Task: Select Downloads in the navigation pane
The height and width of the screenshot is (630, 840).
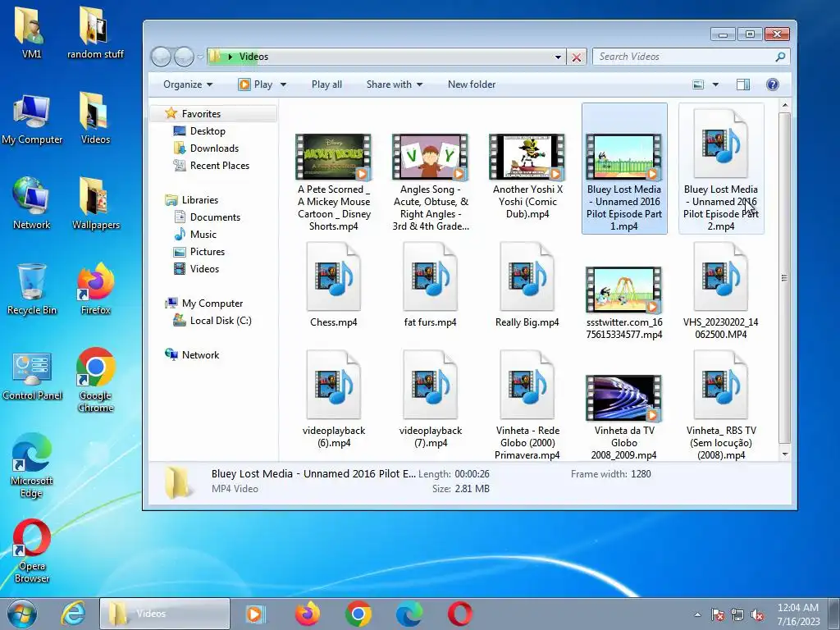Action: 214,148
